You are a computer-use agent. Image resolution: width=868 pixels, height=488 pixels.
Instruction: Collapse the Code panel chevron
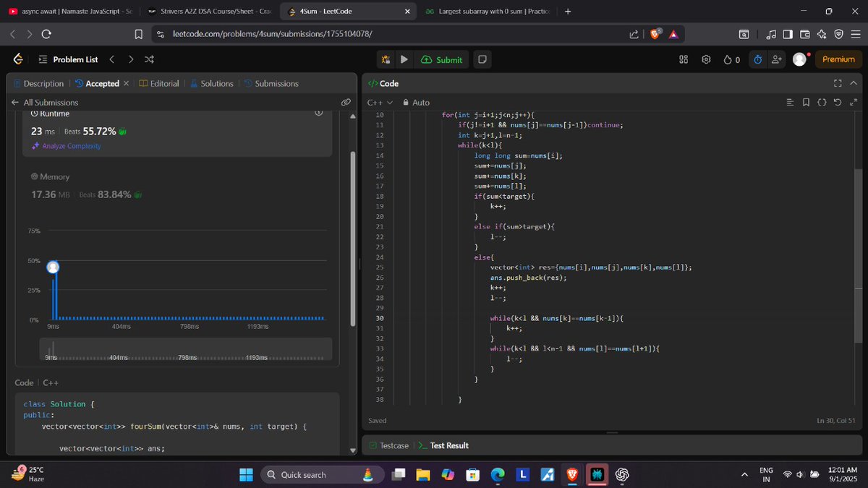pos(854,84)
